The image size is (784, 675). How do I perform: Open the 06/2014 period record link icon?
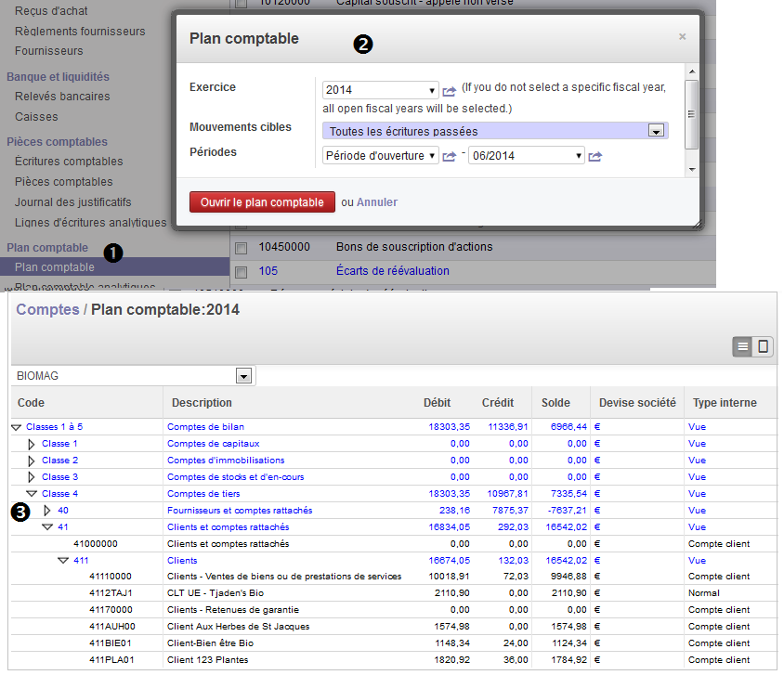coord(595,156)
